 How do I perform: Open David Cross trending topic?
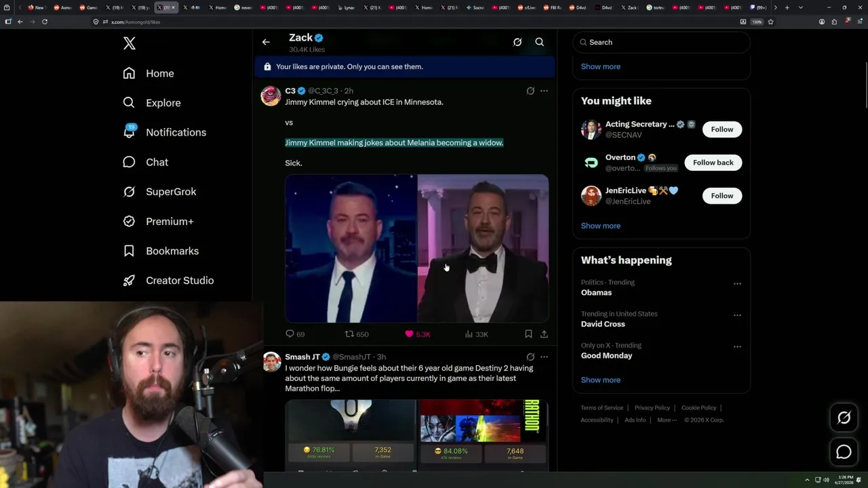603,324
